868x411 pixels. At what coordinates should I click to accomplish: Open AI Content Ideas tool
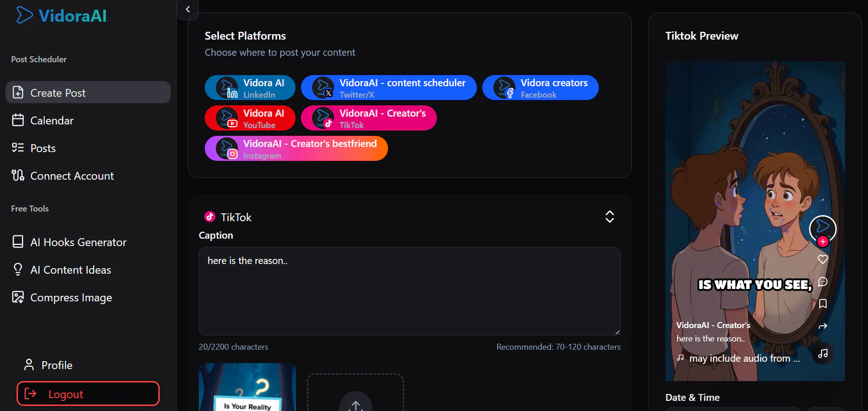coord(88,270)
